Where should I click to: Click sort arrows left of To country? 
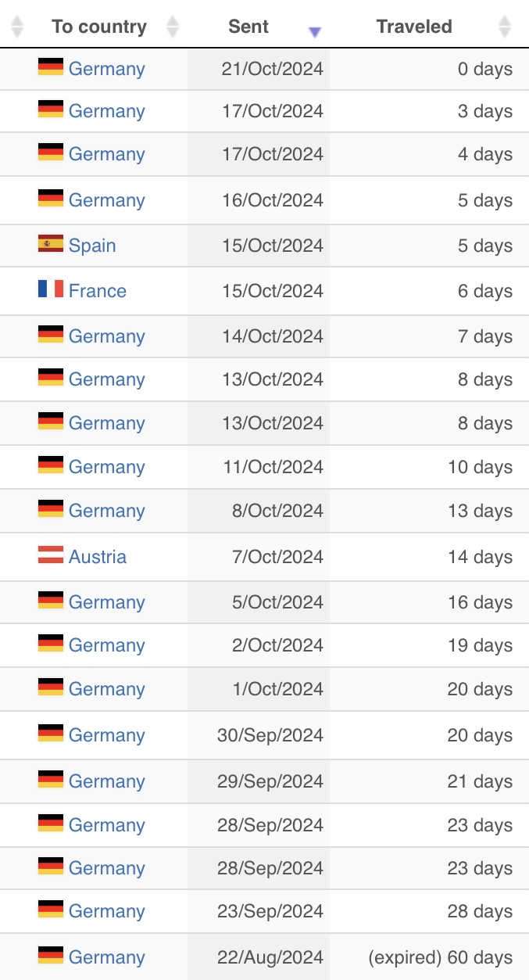tap(16, 27)
